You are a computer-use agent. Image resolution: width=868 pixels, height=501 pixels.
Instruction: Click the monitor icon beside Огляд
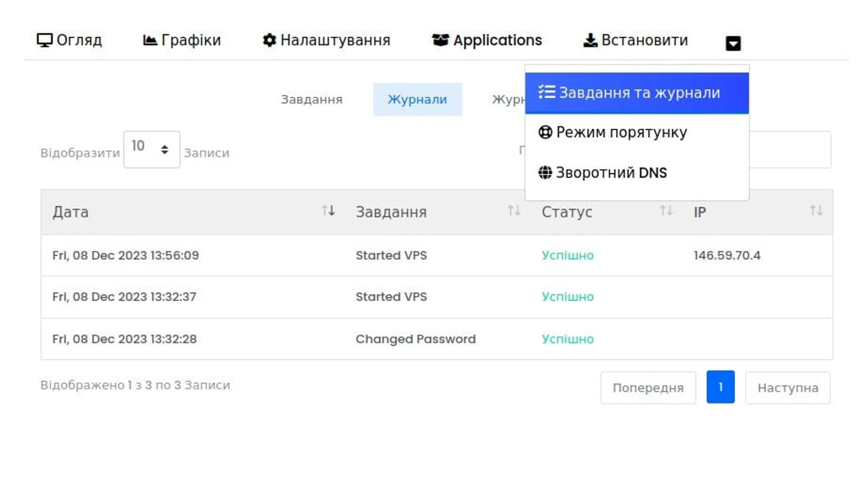click(x=44, y=40)
